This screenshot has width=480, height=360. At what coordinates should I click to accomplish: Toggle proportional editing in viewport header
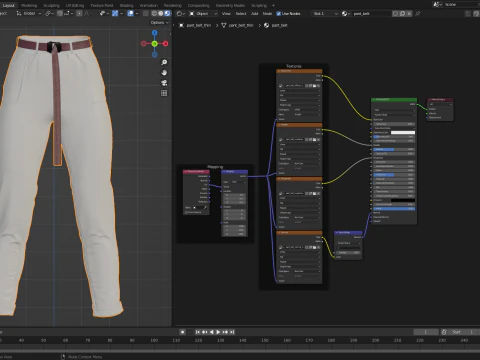tap(79, 13)
